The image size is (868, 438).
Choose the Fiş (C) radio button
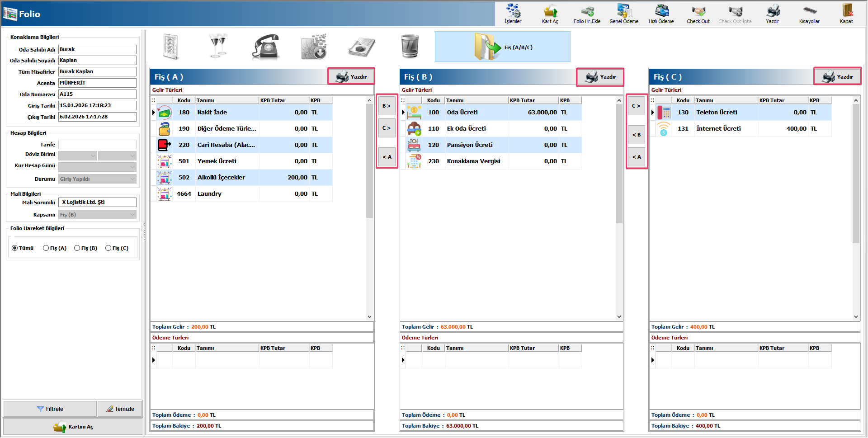pos(108,248)
